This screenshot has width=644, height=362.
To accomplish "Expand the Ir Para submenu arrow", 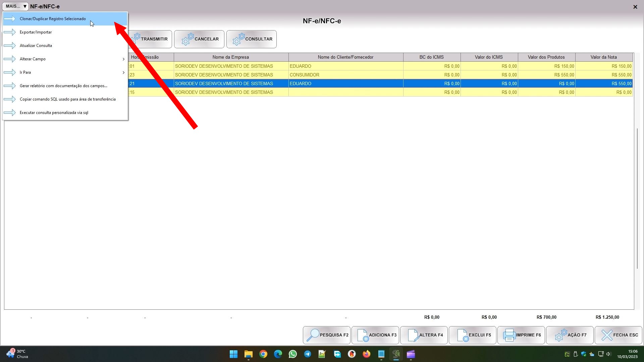I will tap(123, 72).
